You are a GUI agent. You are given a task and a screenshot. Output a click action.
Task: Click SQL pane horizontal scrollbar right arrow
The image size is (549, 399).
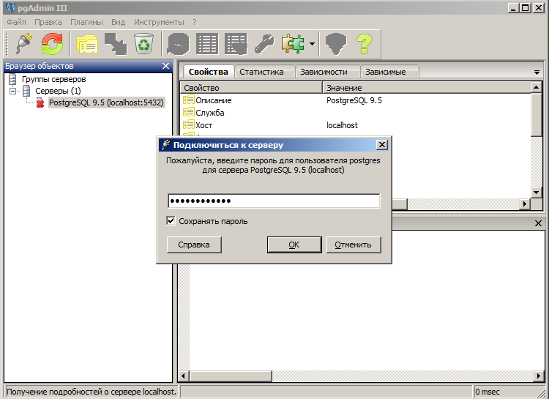tap(539, 376)
